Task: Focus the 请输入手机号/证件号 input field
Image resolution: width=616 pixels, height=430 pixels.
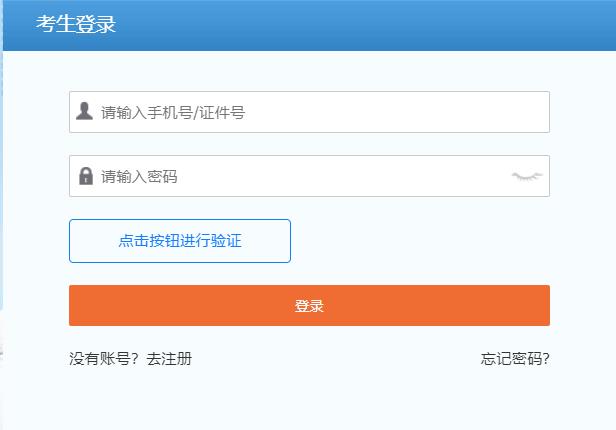Action: tap(309, 112)
